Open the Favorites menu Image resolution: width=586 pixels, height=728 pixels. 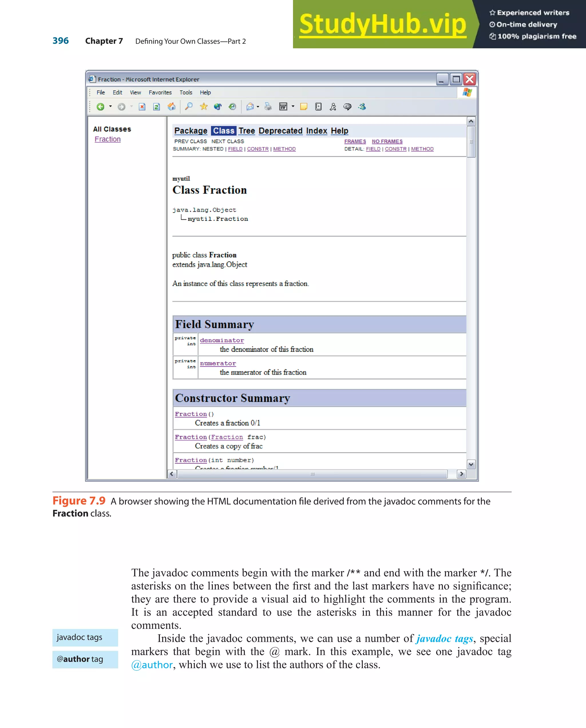pos(160,92)
